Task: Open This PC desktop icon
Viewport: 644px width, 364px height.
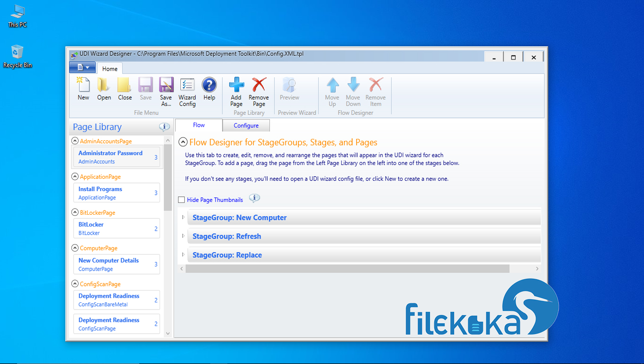Action: coord(17,16)
